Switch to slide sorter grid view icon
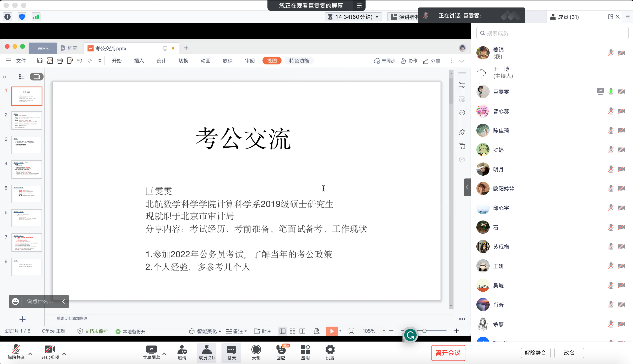 click(x=293, y=331)
